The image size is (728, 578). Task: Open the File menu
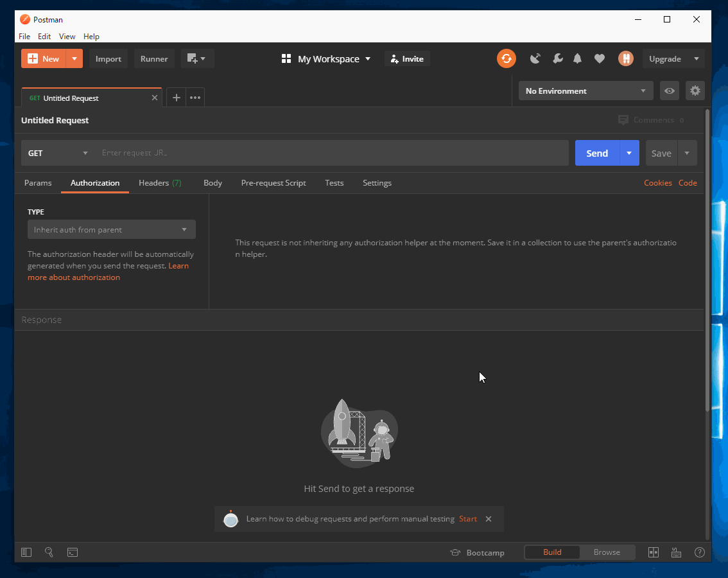point(24,36)
